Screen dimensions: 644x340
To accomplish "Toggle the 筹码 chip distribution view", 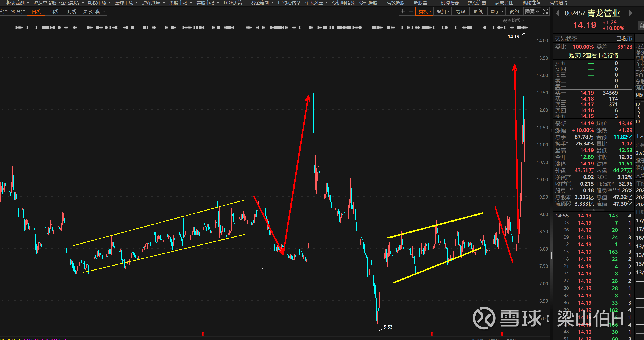I will [x=460, y=11].
